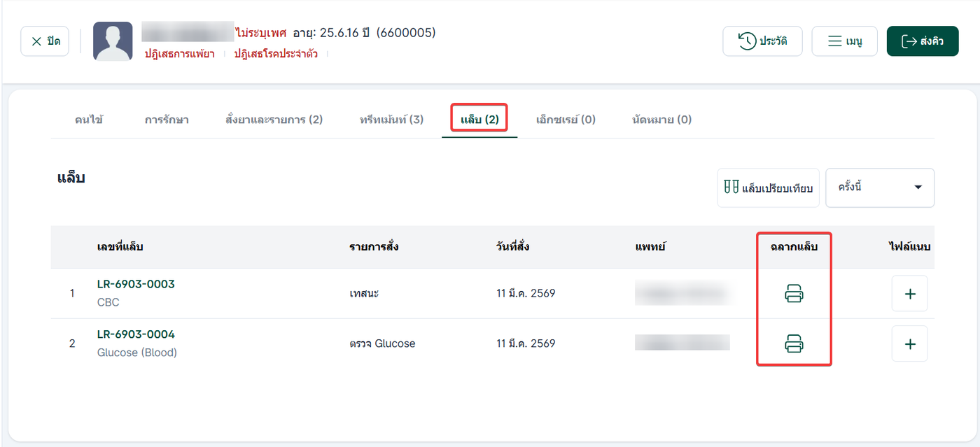Click ฉลากแล็บ column header
Screen dimensions: 980x447
coord(794,247)
